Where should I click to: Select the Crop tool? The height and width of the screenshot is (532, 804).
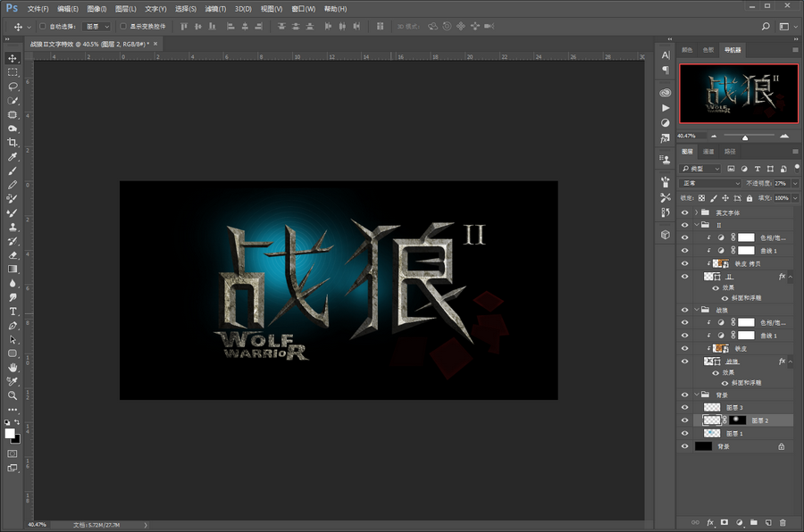13,143
